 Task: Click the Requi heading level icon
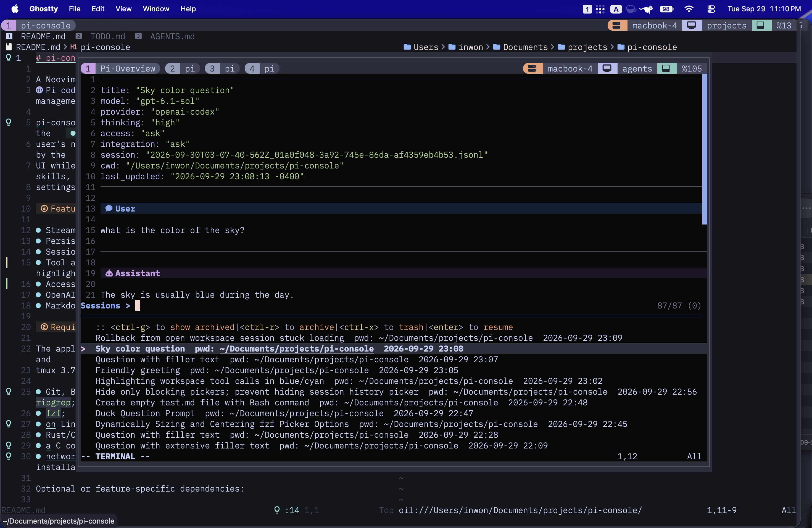click(x=44, y=327)
